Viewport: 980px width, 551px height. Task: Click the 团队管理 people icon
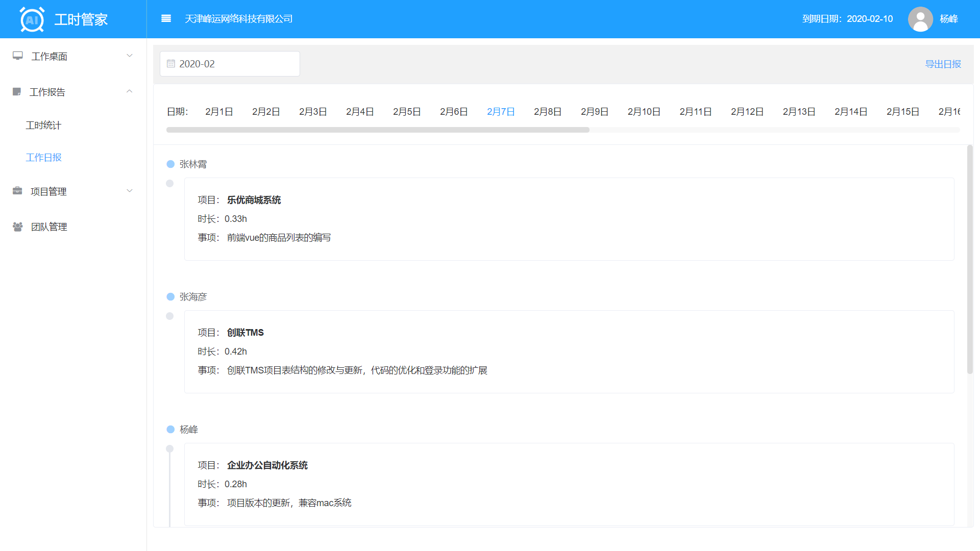tap(17, 227)
